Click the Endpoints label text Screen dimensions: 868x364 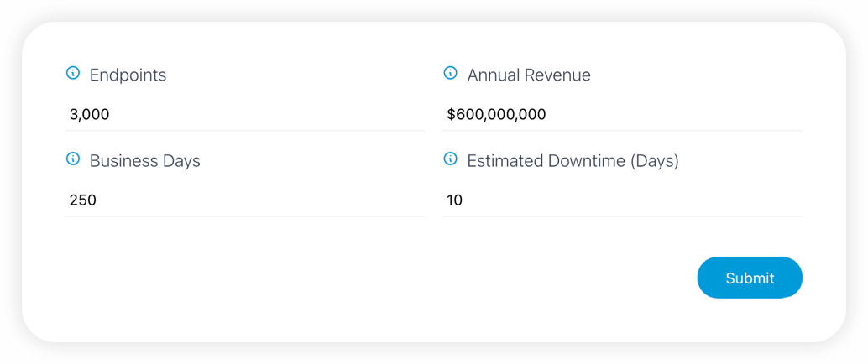128,75
